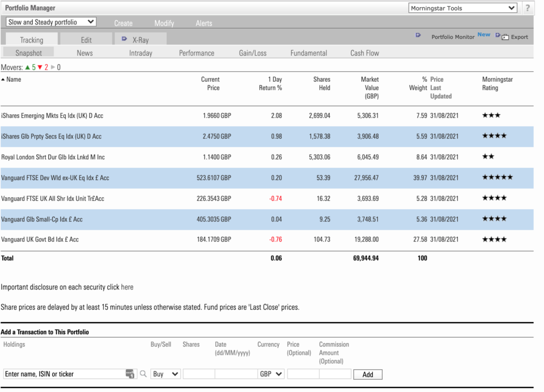This screenshot has height=392, width=544.
Task: Select the magnifying glass search icon
Action: coord(143,373)
